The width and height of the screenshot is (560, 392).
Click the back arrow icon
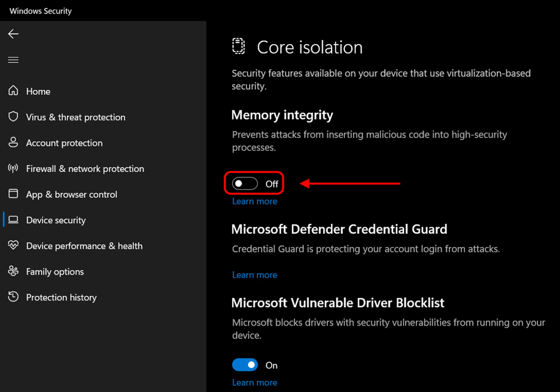(x=13, y=34)
